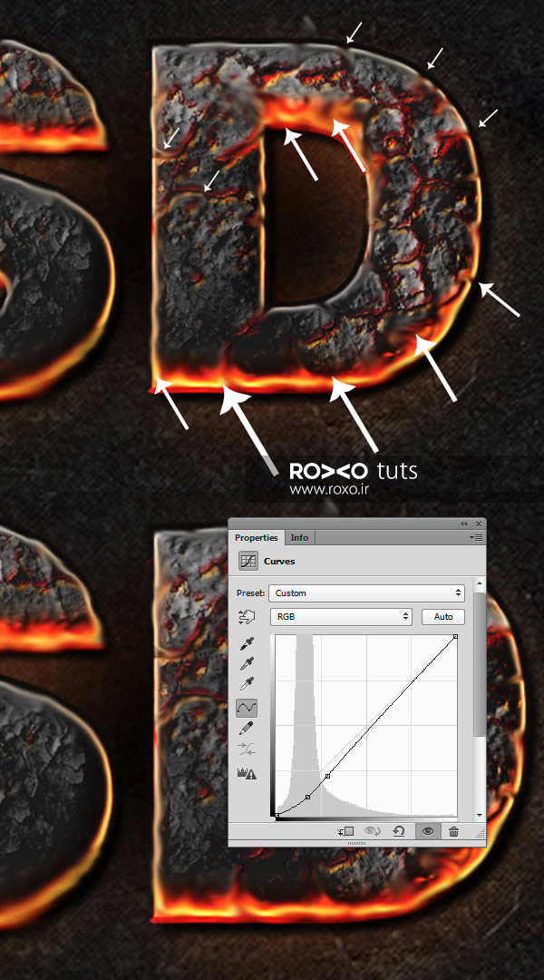Select the lower curve point in the shadows
The image size is (544, 980).
click(307, 797)
